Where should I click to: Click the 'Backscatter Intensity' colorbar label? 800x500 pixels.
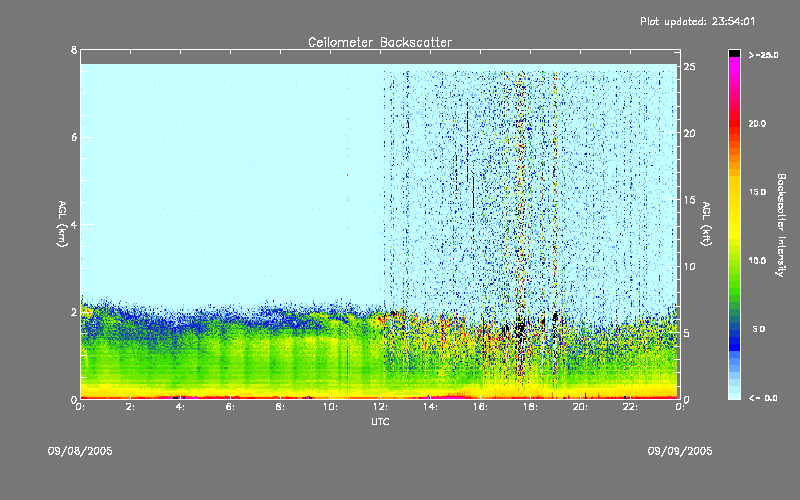pyautogui.click(x=781, y=225)
